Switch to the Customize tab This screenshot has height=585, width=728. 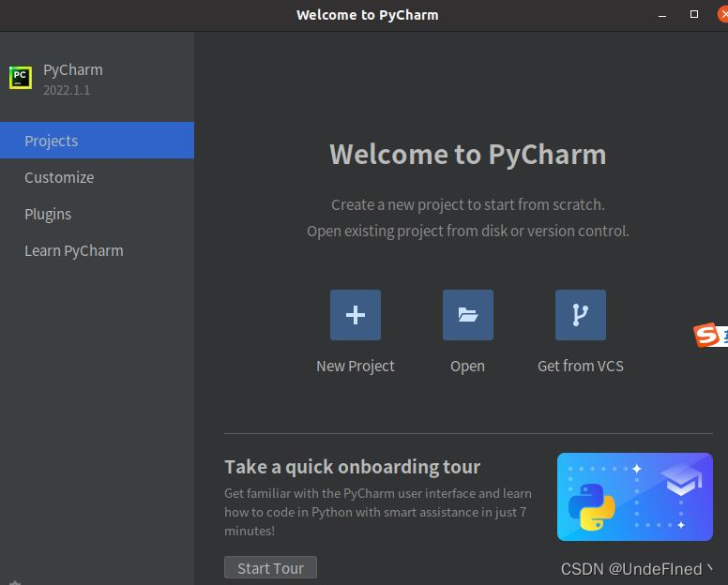click(97, 177)
